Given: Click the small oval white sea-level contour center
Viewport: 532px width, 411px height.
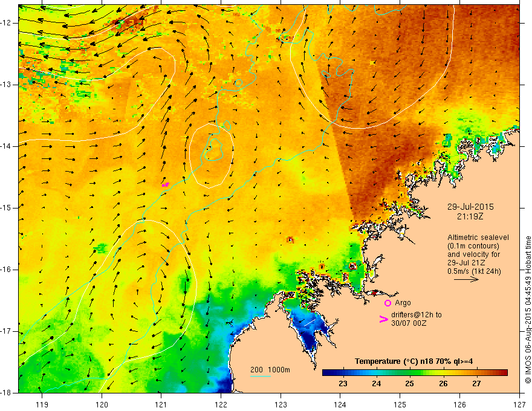Looking at the screenshot, I should pos(212,155).
